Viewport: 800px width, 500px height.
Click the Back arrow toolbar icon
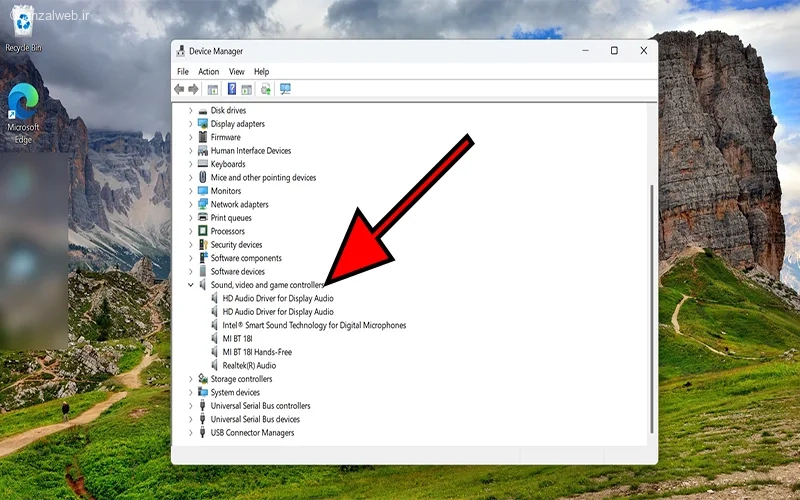pyautogui.click(x=180, y=89)
